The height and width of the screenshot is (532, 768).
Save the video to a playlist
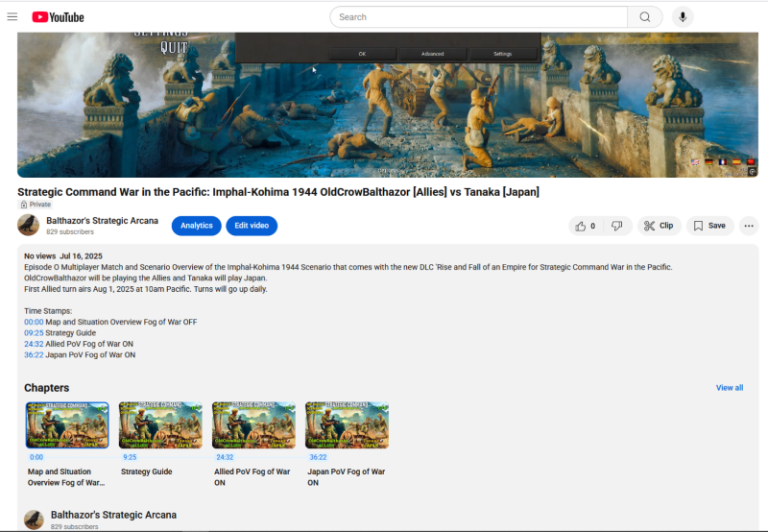(709, 226)
